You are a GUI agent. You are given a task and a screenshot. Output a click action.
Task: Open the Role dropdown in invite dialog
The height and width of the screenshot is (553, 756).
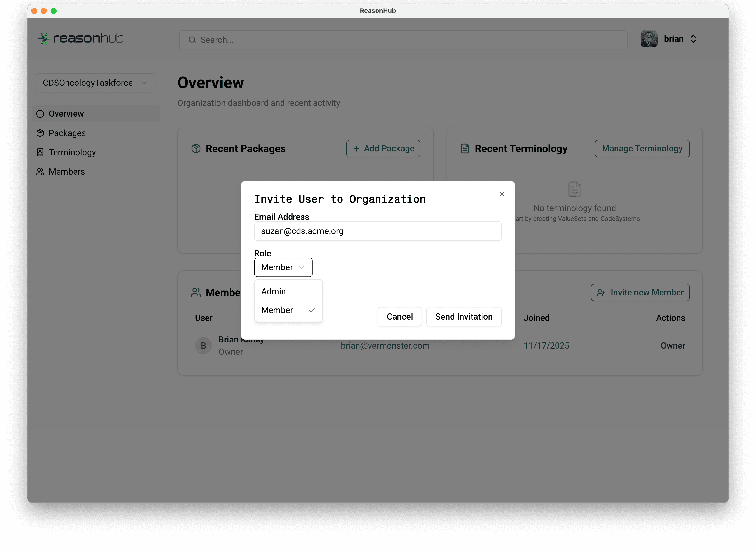[x=283, y=267]
